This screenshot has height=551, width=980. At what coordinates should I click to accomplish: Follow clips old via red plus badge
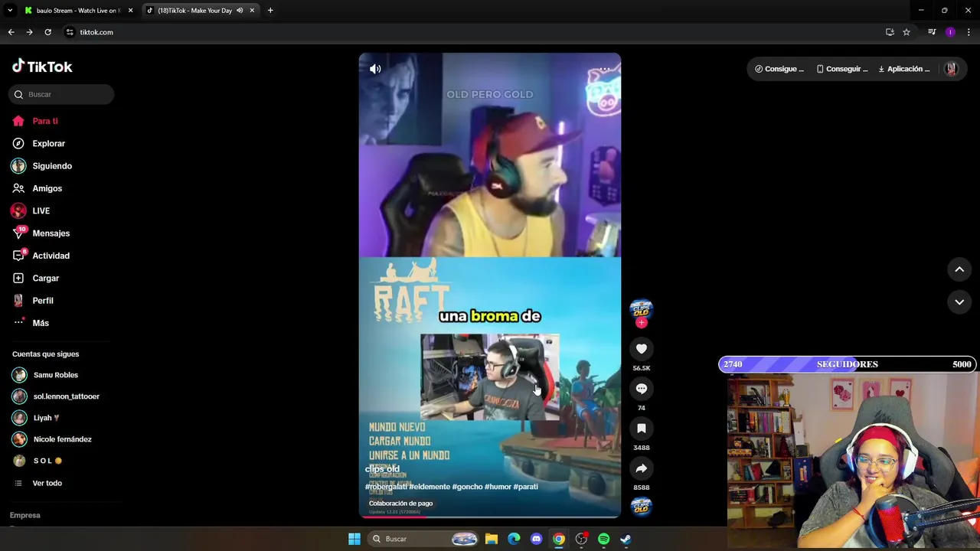coord(642,322)
